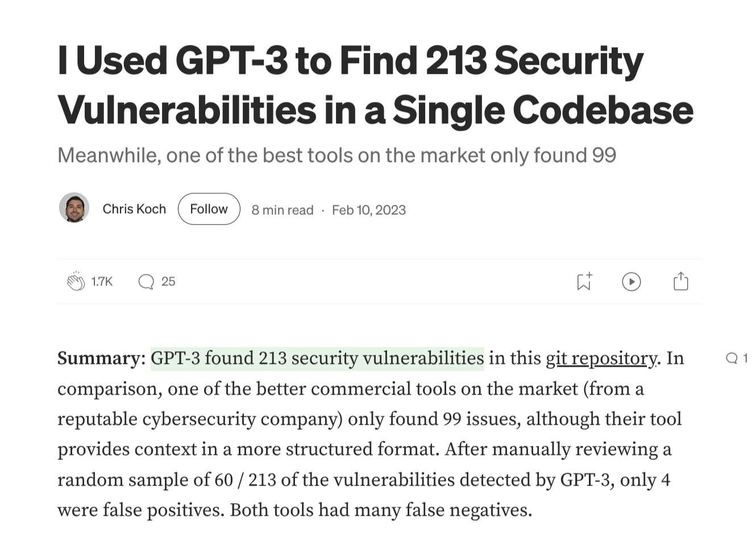The width and height of the screenshot is (756, 542).
Task: Open the responses via the speech bubble icon
Action: tap(146, 282)
